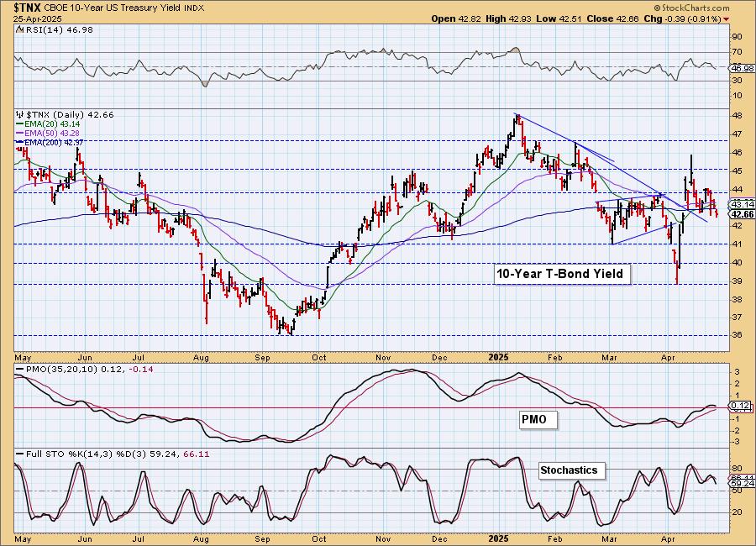The width and height of the screenshot is (756, 546).
Task: Click the 59.24 stochastic value tag
Action: (743, 483)
